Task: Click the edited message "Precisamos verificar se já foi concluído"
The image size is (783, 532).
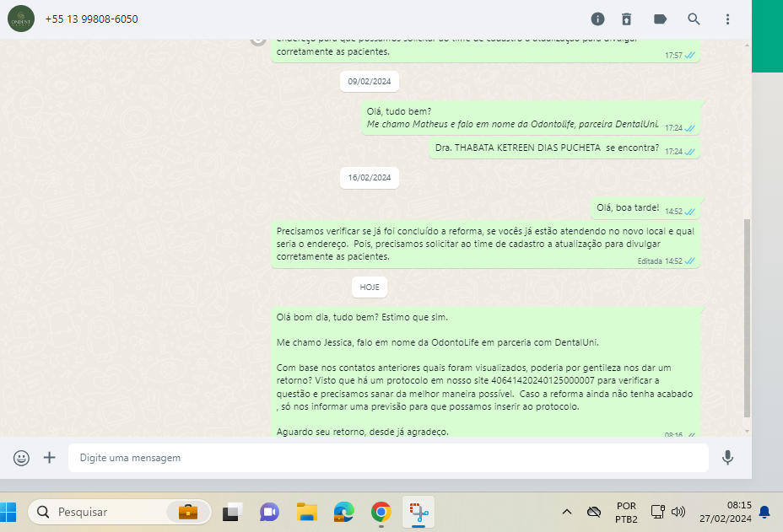Action: (x=485, y=244)
